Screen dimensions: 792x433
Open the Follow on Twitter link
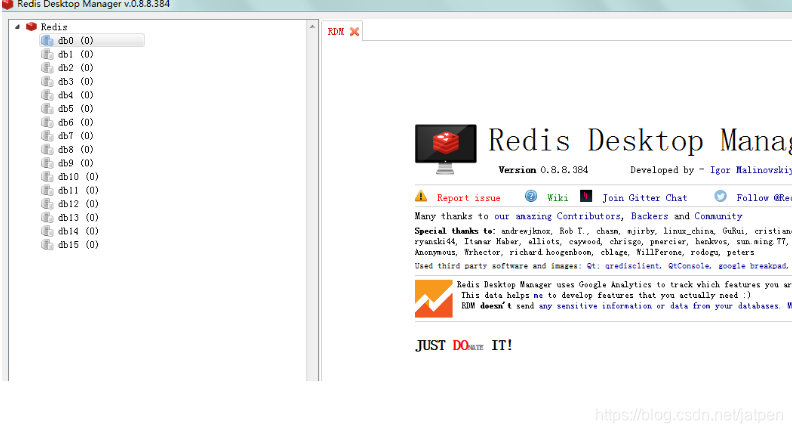[764, 198]
